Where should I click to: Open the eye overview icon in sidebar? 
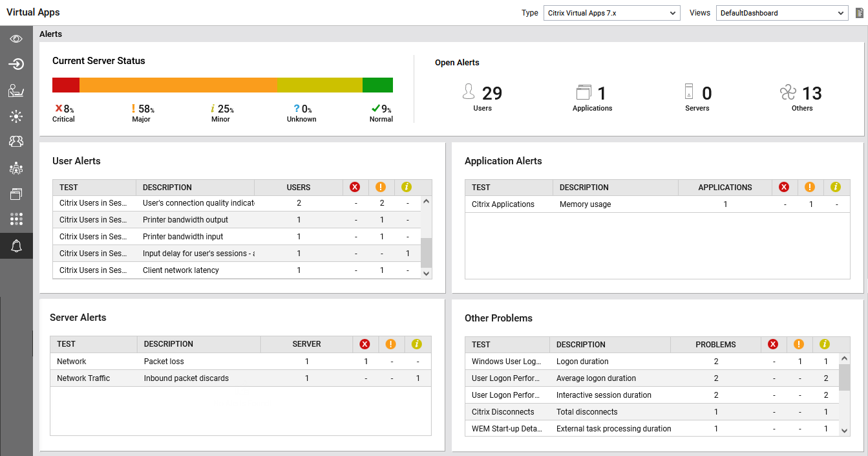point(16,39)
